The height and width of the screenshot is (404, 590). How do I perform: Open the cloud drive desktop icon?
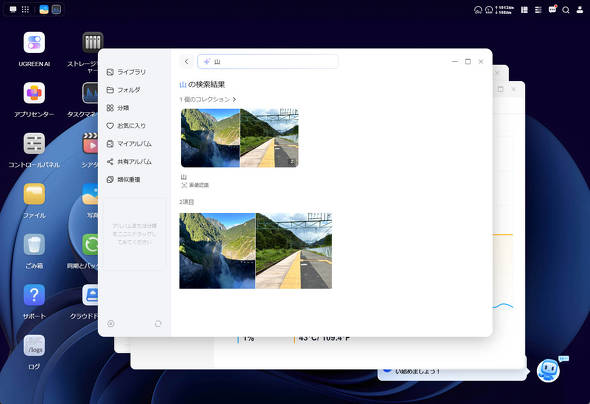click(x=90, y=295)
